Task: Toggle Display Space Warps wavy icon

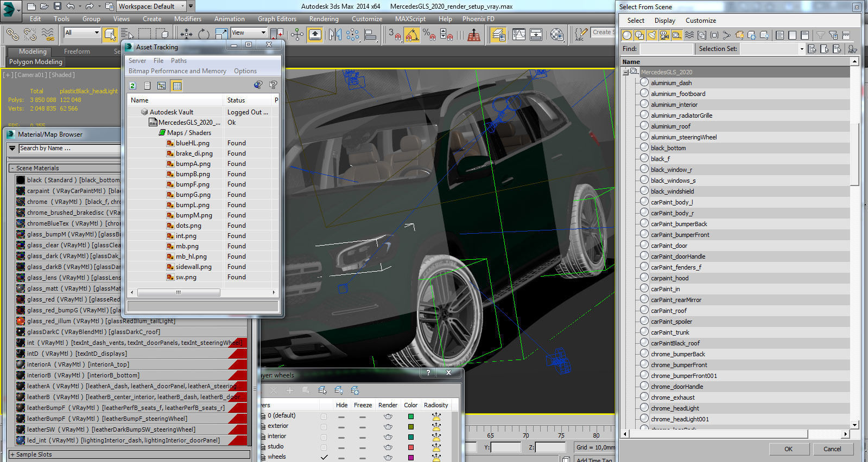Action: [x=689, y=35]
